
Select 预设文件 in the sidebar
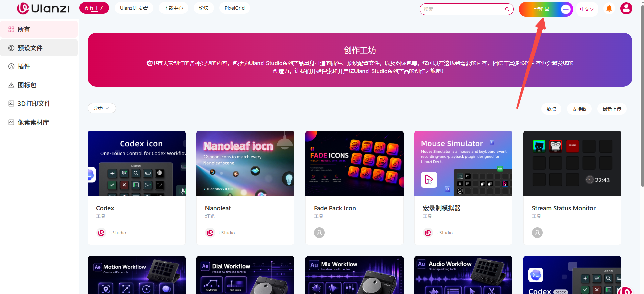click(39, 48)
